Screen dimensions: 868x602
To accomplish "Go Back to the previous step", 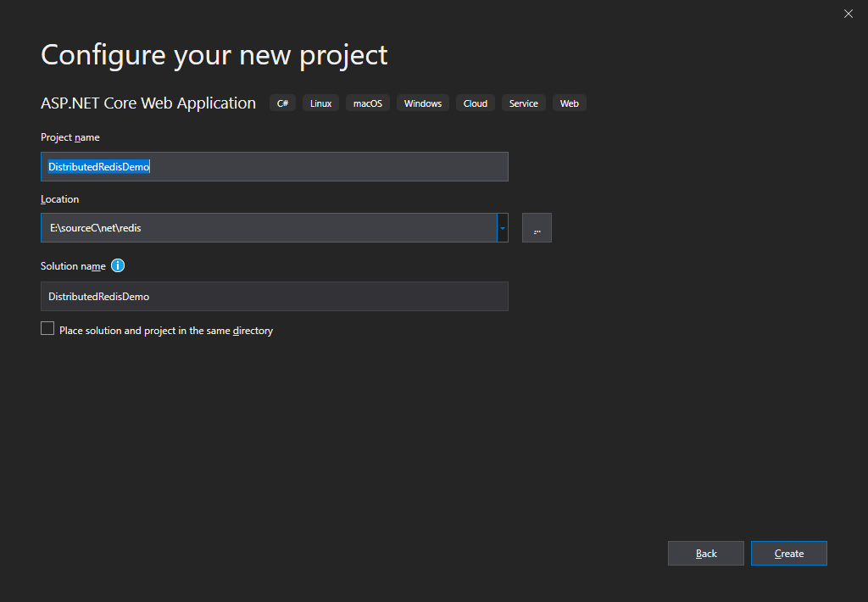I will (x=706, y=554).
